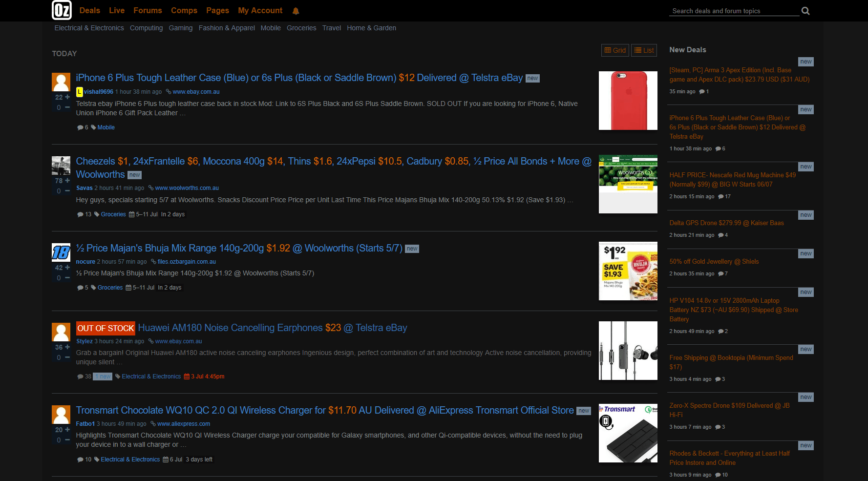
Task: Visit the files.ozbargain.com.au link
Action: (x=187, y=262)
